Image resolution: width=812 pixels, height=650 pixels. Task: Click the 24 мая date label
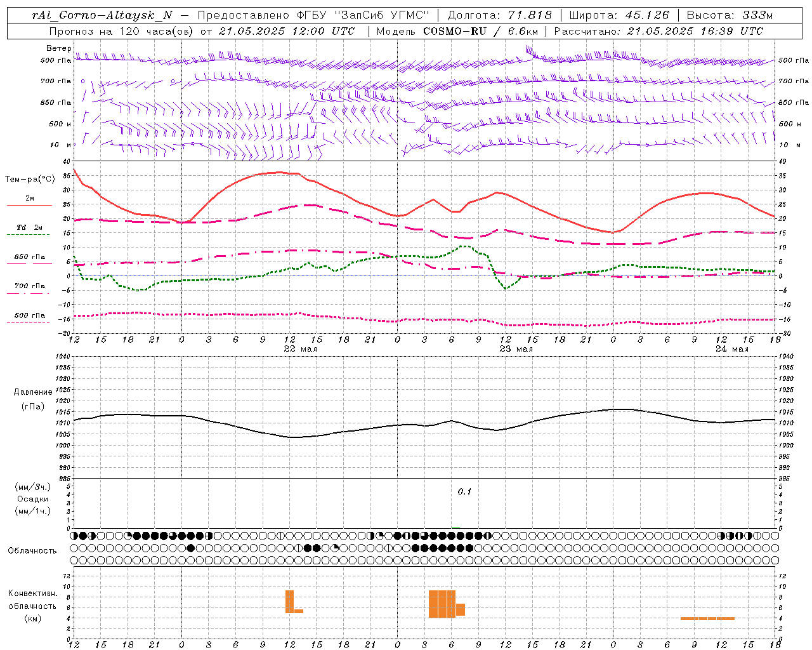[731, 349]
